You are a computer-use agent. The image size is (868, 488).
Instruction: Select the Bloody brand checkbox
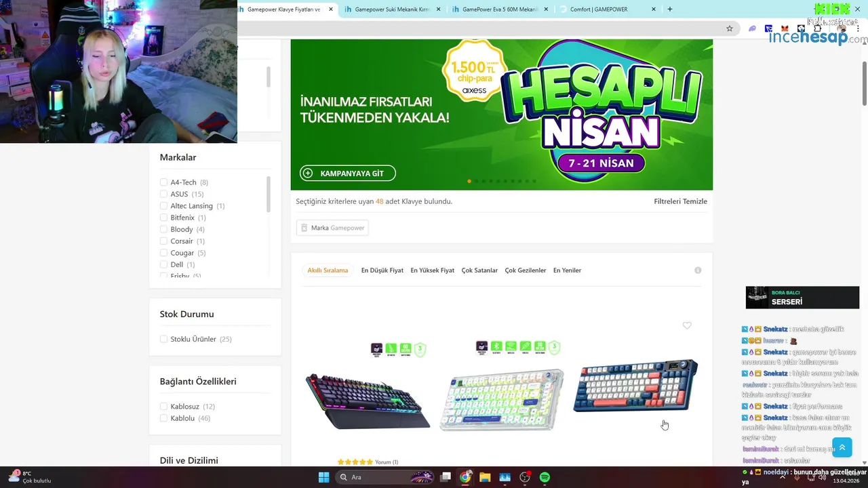[x=163, y=229]
